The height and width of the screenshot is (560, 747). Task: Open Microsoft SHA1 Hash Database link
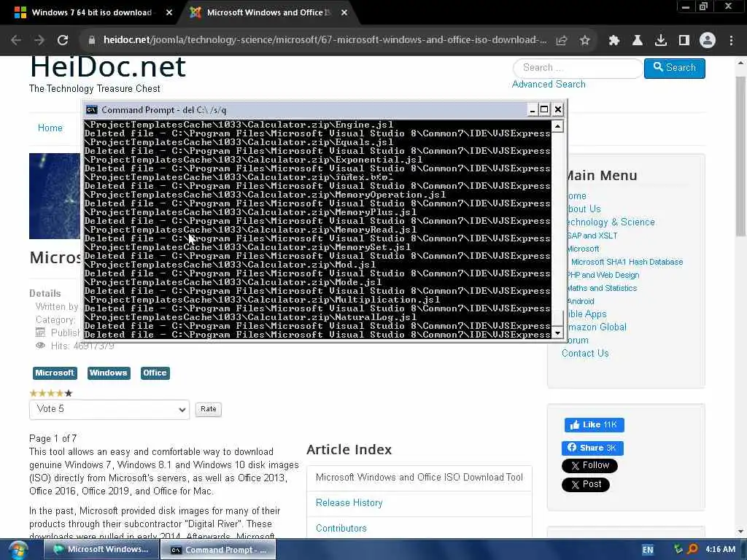point(627,262)
